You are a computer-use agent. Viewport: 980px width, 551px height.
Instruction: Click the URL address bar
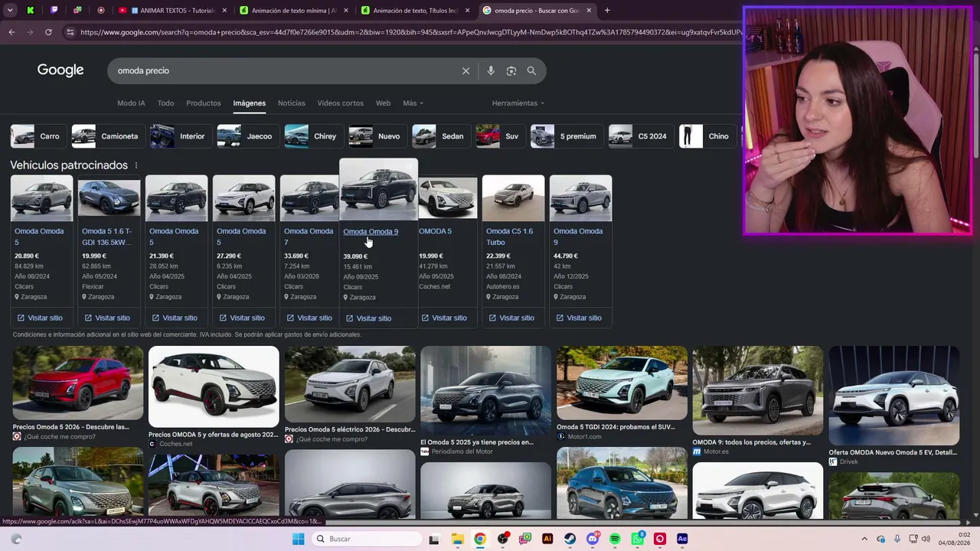point(410,32)
